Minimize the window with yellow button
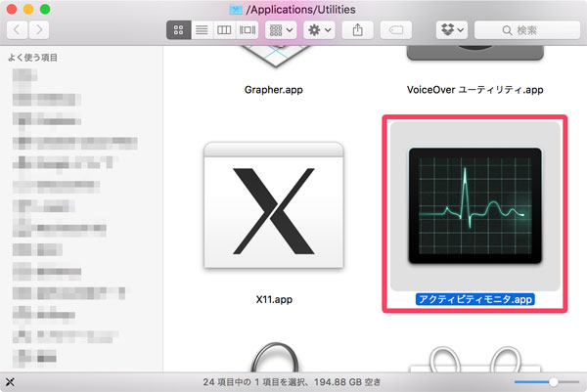This screenshot has height=392, width=587. (28, 9)
